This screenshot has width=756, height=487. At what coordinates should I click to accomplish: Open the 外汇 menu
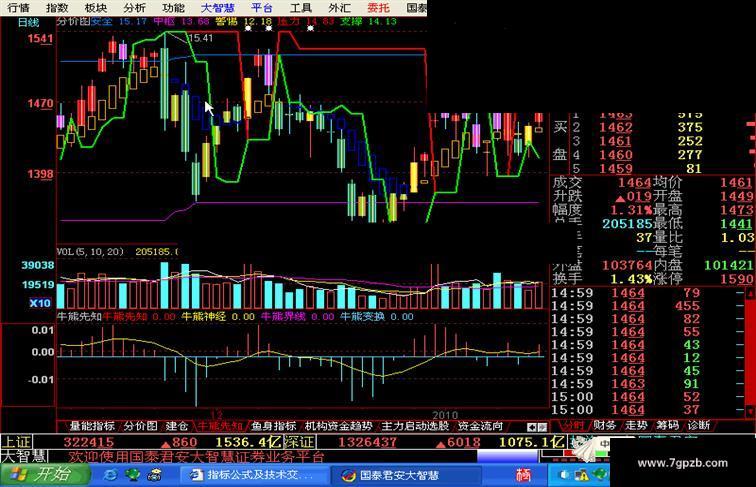point(339,7)
